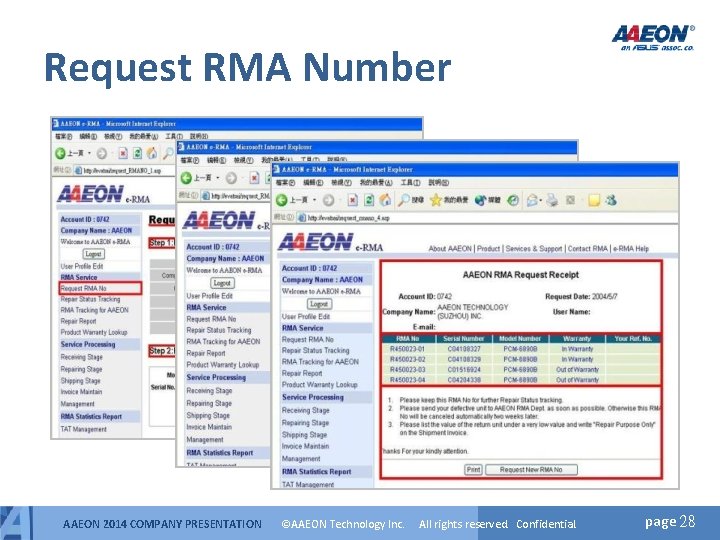Click Search magnifier in front IE window

(404, 200)
